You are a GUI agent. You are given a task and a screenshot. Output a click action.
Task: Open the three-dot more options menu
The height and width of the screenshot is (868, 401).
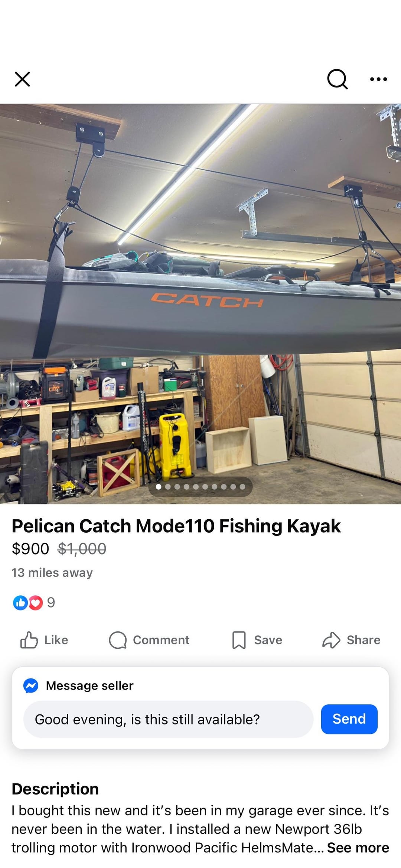[379, 79]
